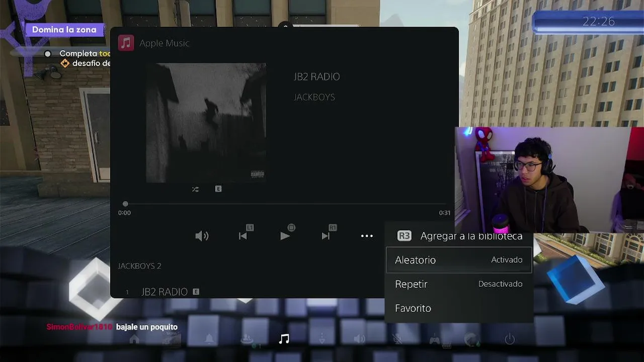Open the sound speaker icon in control center
The image size is (644, 362).
pyautogui.click(x=359, y=339)
